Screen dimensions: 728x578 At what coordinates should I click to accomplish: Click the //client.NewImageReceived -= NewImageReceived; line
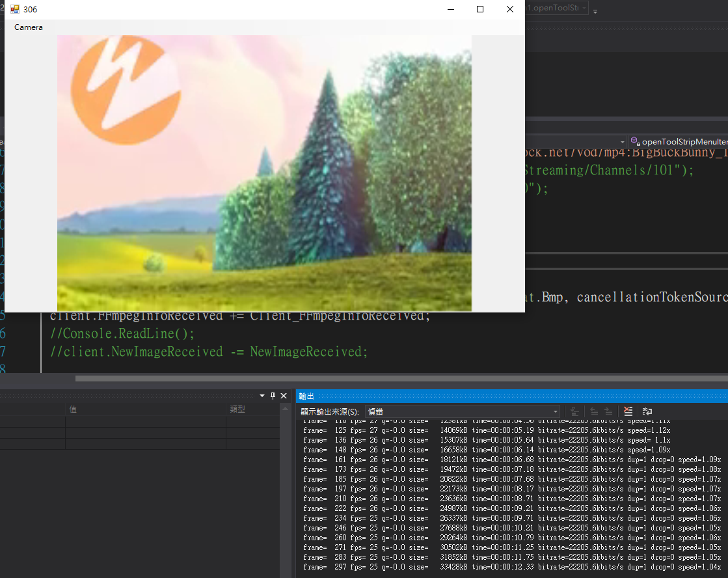[209, 351]
